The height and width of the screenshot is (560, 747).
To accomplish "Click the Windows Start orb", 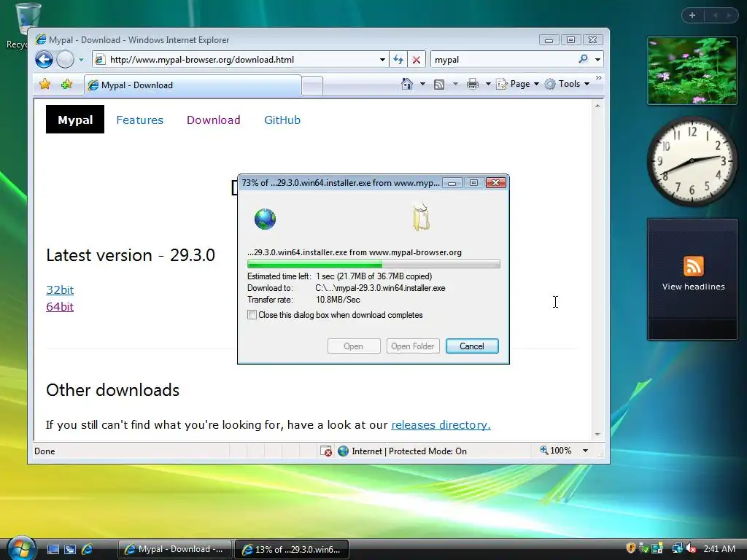I will (21, 548).
